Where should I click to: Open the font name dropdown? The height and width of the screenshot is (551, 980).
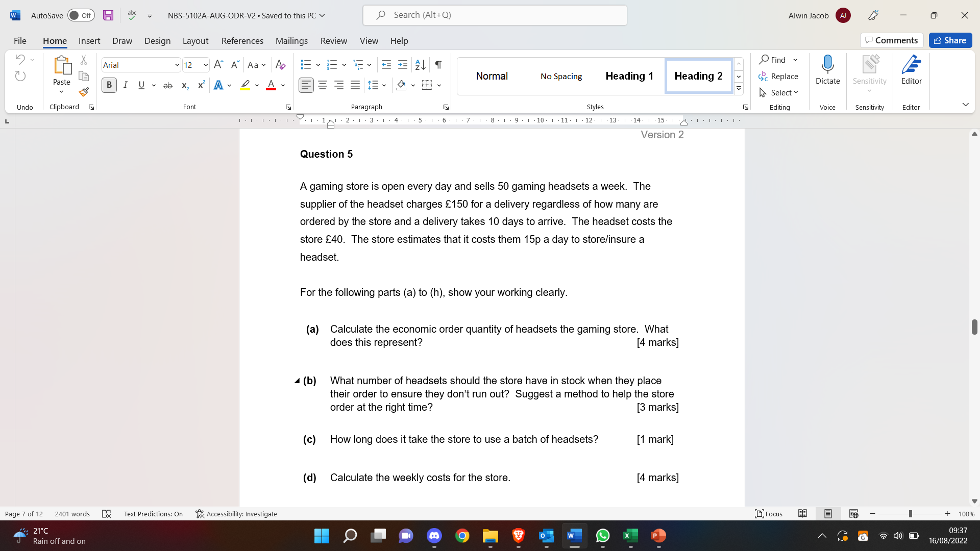point(176,65)
